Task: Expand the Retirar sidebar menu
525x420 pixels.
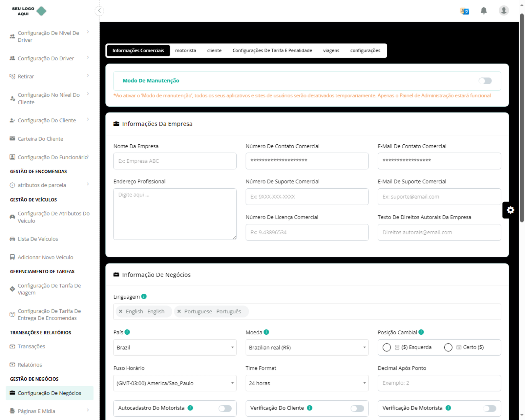Action: [x=49, y=76]
